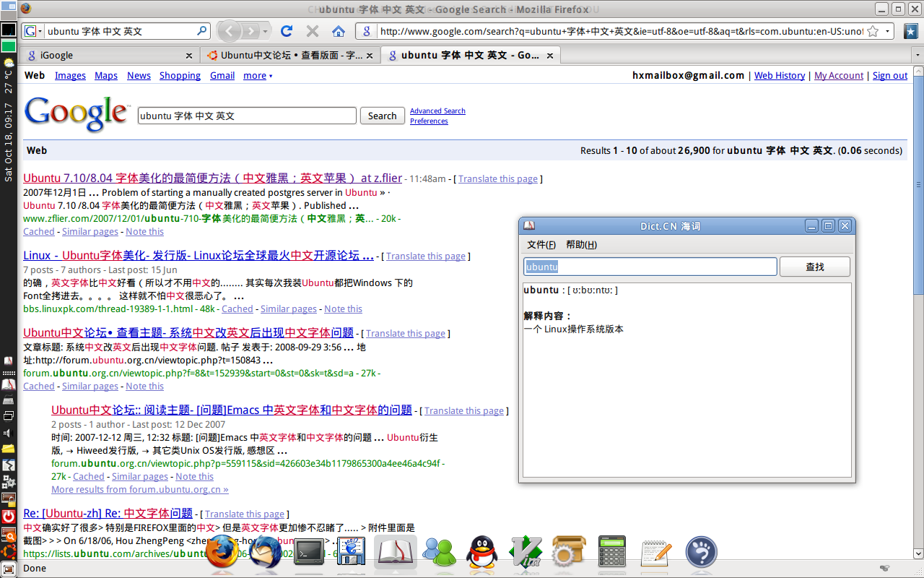Switch to the iGoogle tab

point(109,55)
